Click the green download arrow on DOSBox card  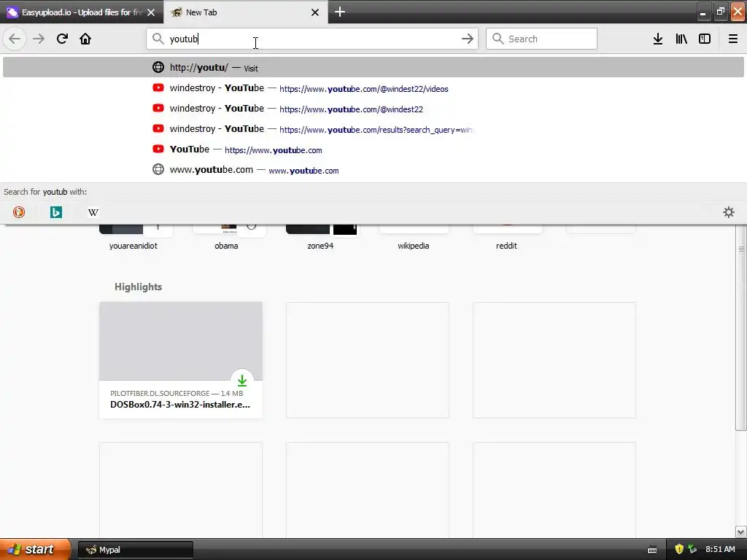242,380
